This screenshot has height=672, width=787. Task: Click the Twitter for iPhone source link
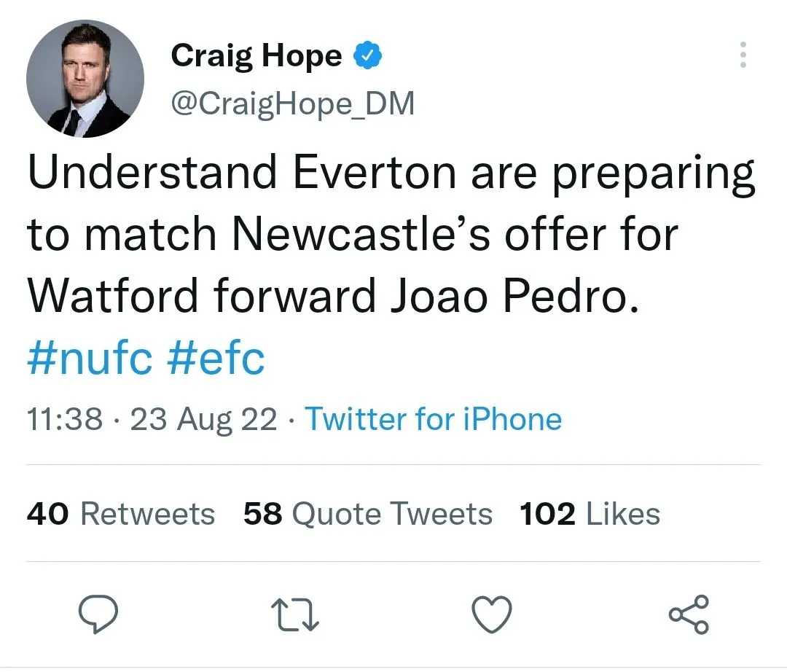(433, 419)
